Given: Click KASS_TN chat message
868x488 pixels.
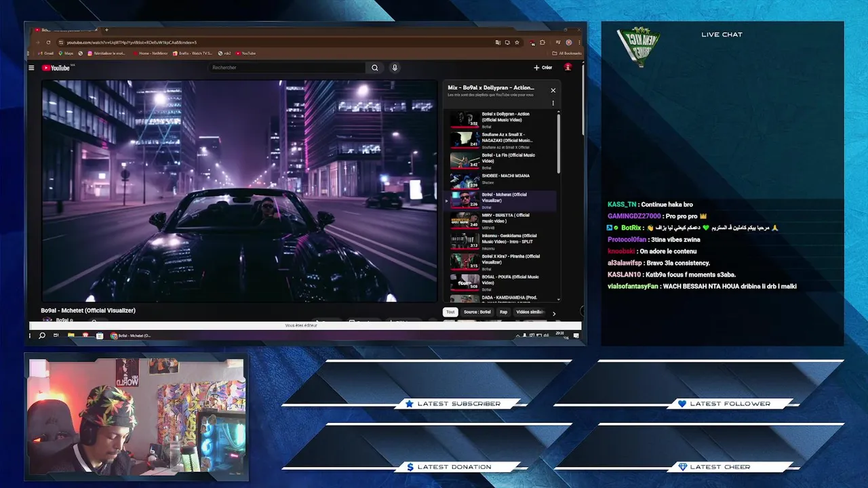Looking at the screenshot, I should point(650,205).
